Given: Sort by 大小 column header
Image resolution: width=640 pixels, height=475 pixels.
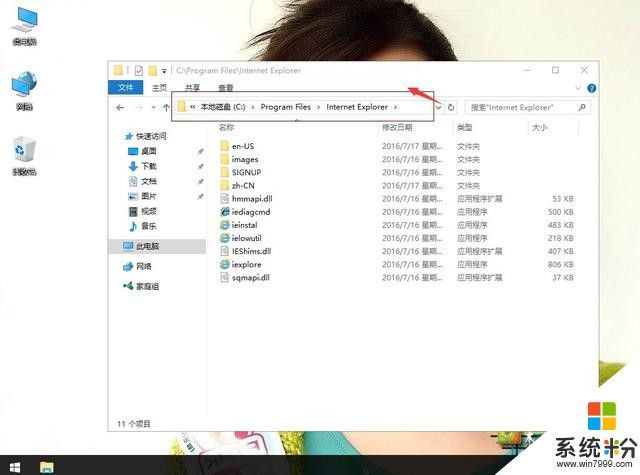Looking at the screenshot, I should point(540,127).
